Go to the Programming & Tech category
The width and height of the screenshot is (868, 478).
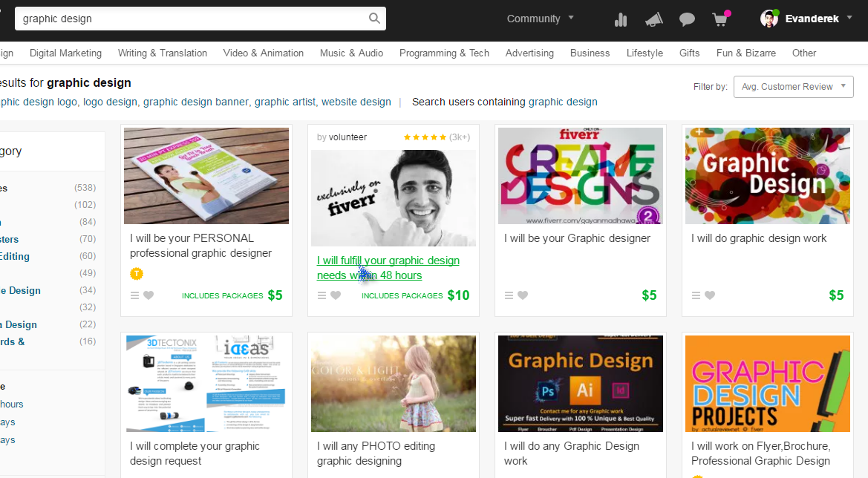click(444, 53)
